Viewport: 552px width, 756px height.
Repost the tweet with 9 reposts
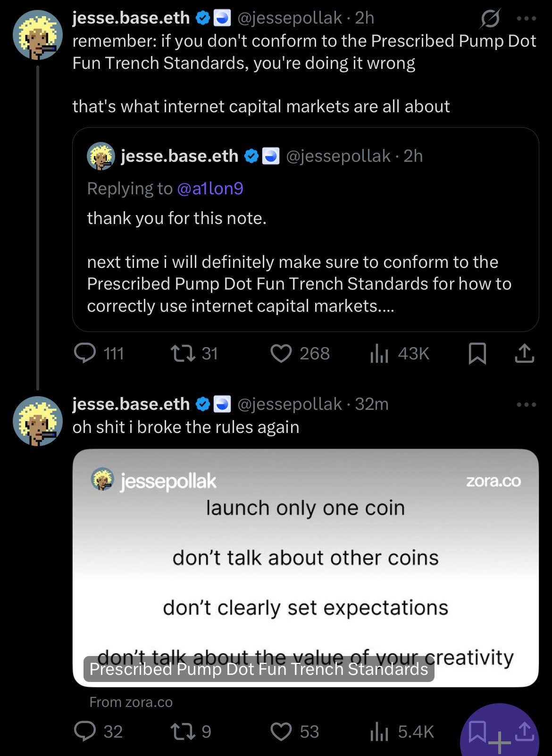pyautogui.click(x=183, y=731)
